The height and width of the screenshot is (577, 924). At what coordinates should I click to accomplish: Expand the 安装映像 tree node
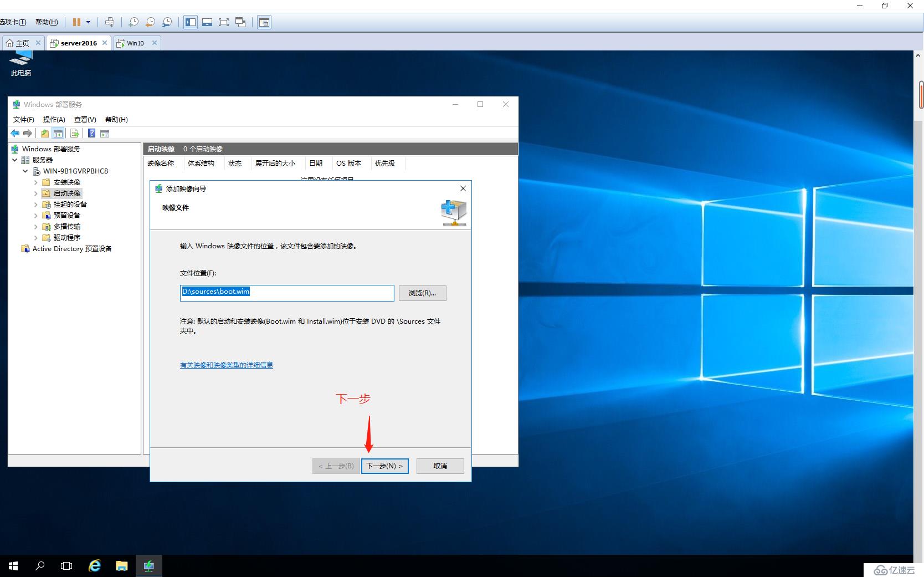36,182
